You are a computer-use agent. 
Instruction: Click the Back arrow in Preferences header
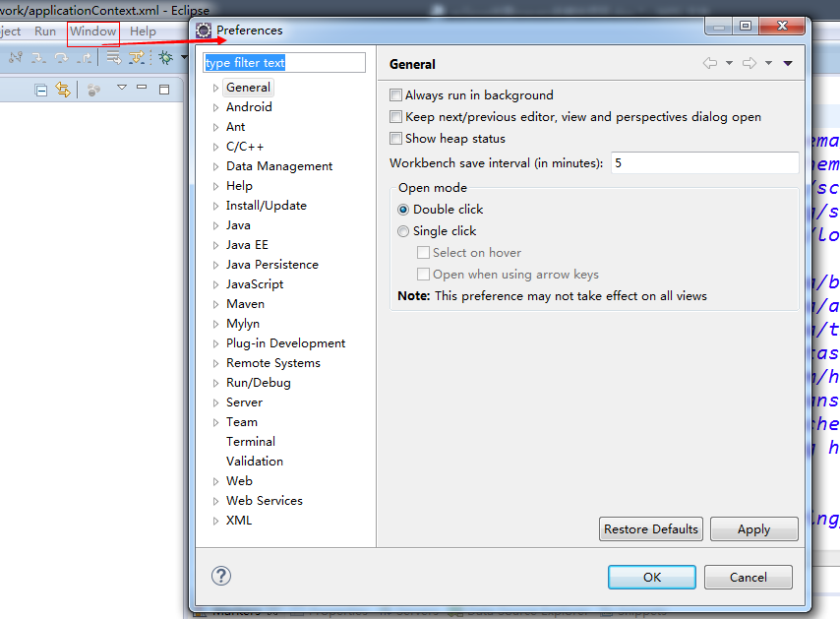click(x=710, y=63)
